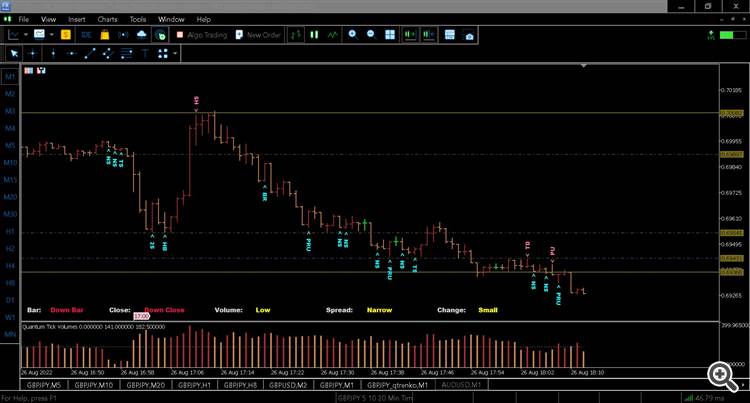Open the Market shopping bag icon

(x=105, y=35)
